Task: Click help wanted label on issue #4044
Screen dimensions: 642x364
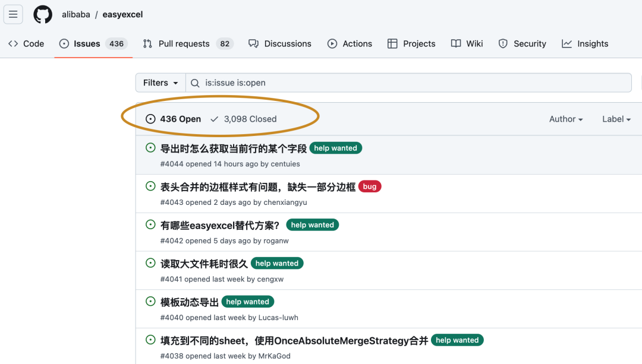Action: [335, 148]
